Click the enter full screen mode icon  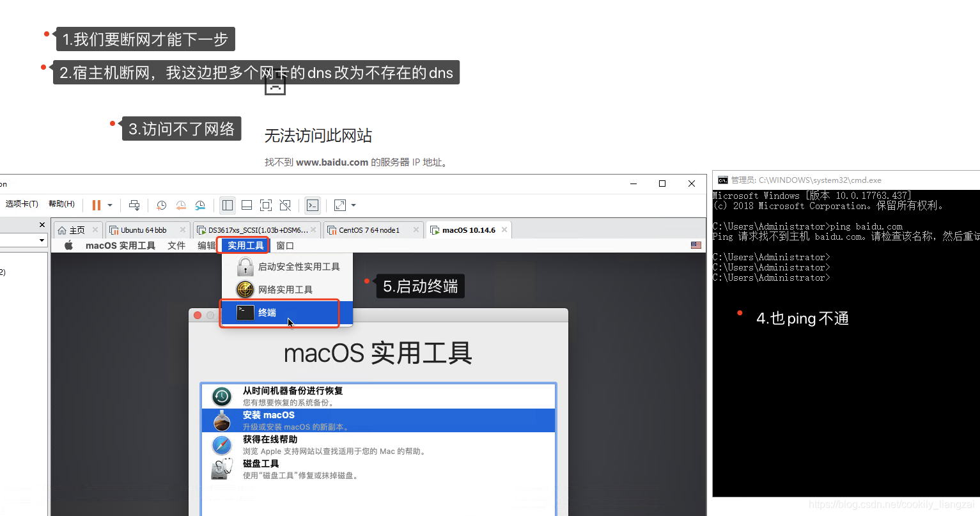click(x=266, y=205)
